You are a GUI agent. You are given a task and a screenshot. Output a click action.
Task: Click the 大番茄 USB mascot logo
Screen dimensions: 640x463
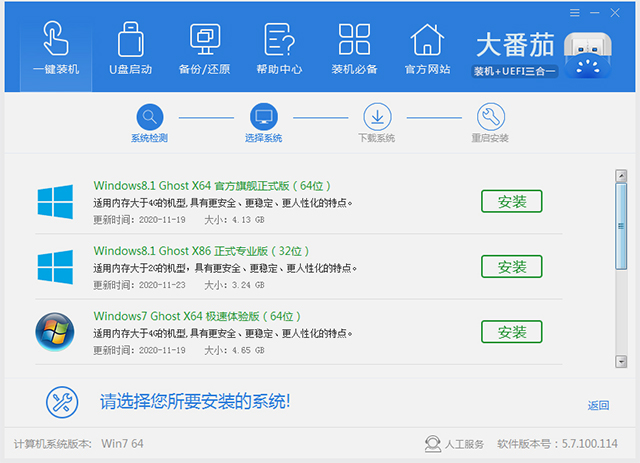pyautogui.click(x=588, y=56)
